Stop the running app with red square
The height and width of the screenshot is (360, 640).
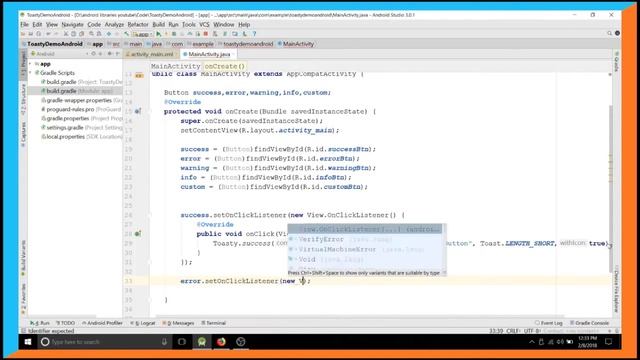click(206, 34)
